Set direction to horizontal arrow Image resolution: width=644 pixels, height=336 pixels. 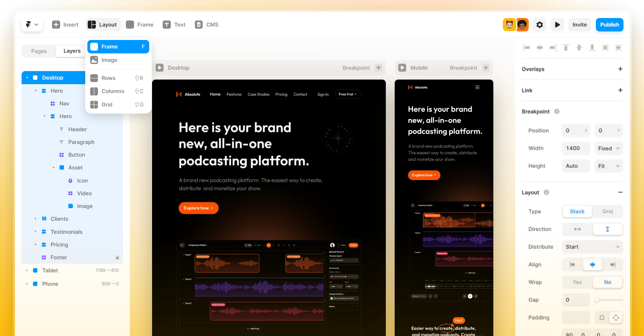(577, 229)
